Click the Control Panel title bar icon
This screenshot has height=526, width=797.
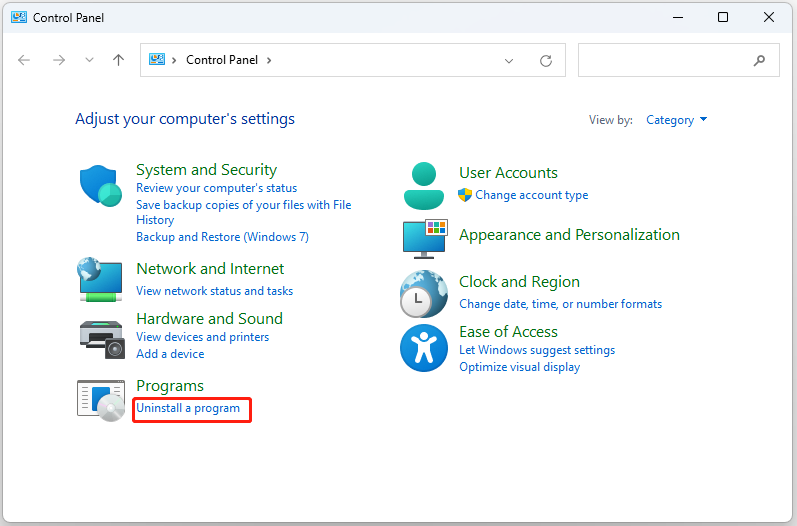pos(19,17)
